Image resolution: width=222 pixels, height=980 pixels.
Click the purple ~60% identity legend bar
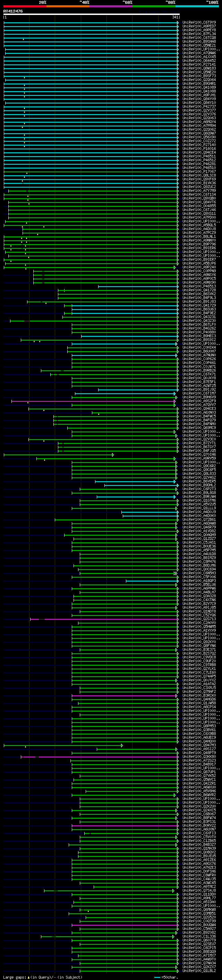(x=111, y=6)
